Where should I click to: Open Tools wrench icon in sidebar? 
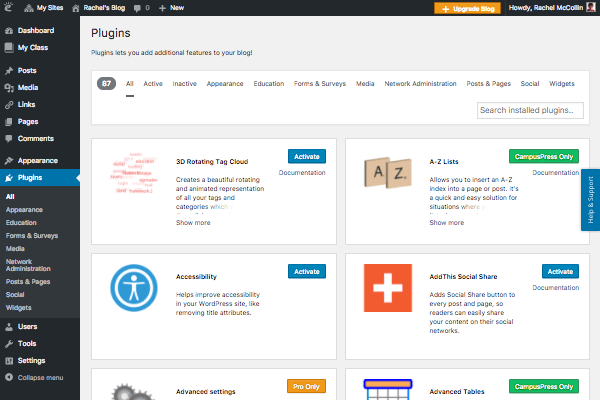[9, 344]
